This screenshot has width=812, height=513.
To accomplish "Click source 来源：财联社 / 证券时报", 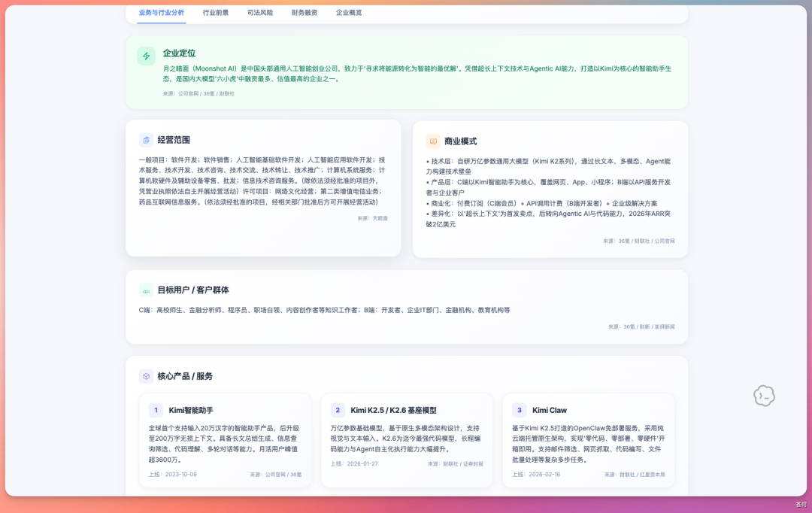I will click(455, 464).
